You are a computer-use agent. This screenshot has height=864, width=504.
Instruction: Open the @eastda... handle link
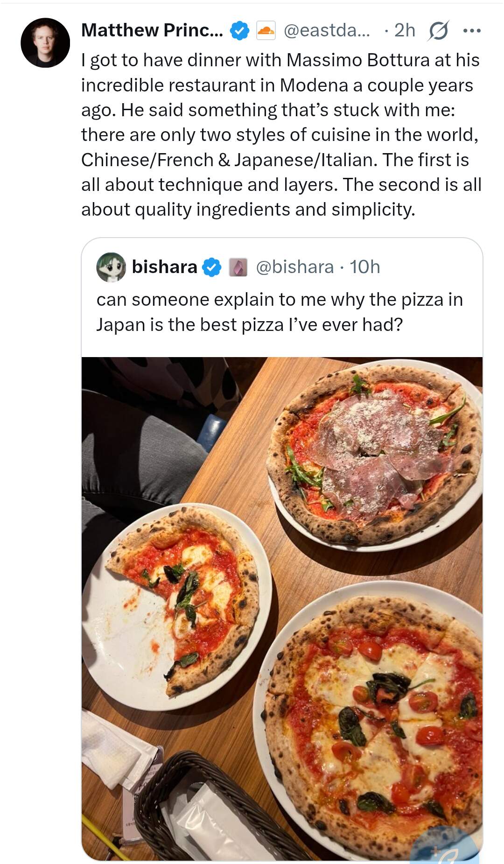(327, 30)
